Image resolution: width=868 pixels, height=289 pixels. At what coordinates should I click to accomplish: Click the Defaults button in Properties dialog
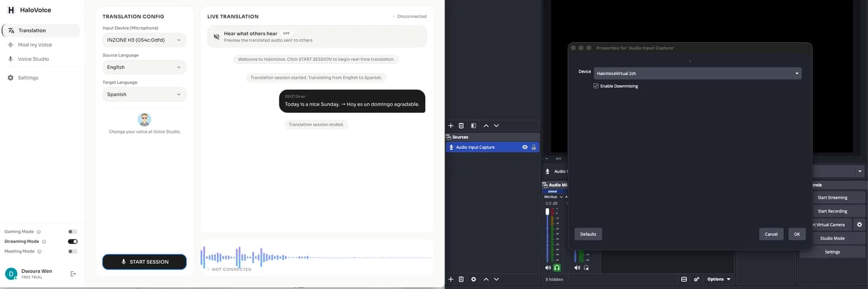tap(588, 234)
